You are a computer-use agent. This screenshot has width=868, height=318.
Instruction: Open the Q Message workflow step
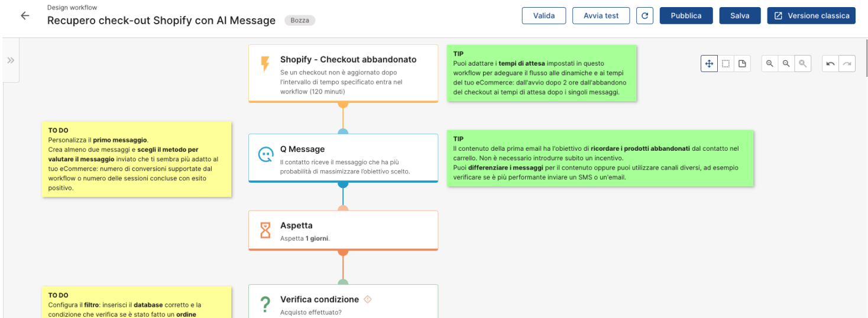(x=343, y=158)
